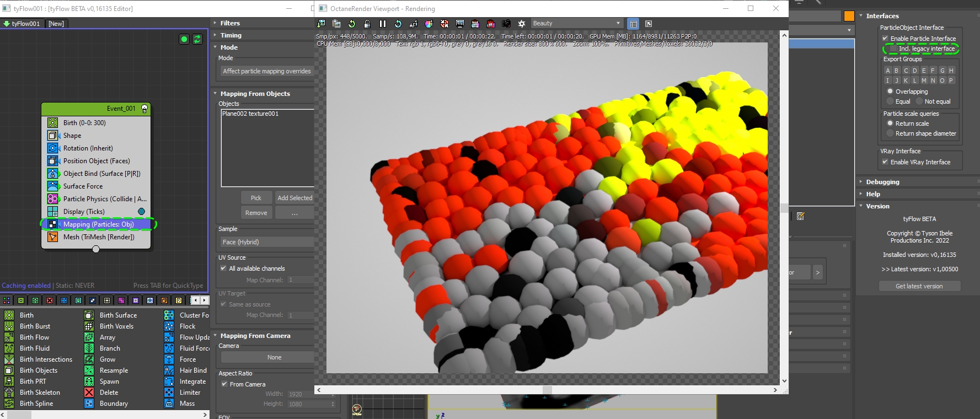Screen dimensions: 980x419
Task: Click the Remove button
Action: (x=256, y=213)
